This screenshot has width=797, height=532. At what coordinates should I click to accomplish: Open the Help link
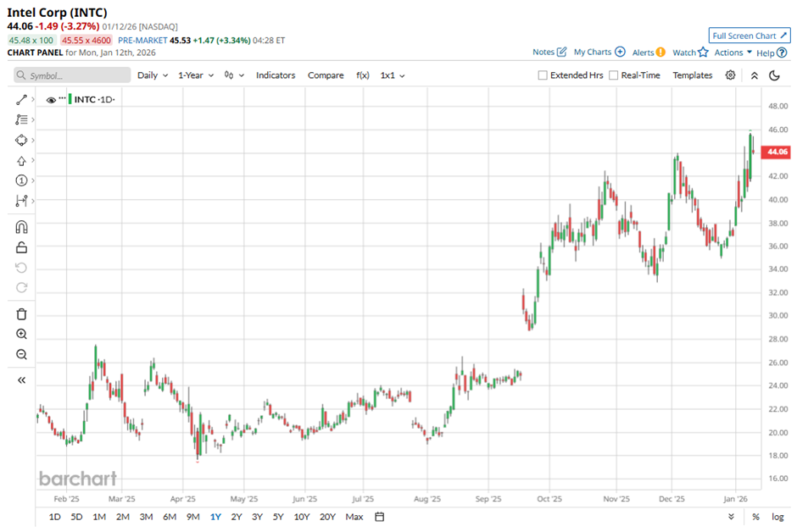772,53
